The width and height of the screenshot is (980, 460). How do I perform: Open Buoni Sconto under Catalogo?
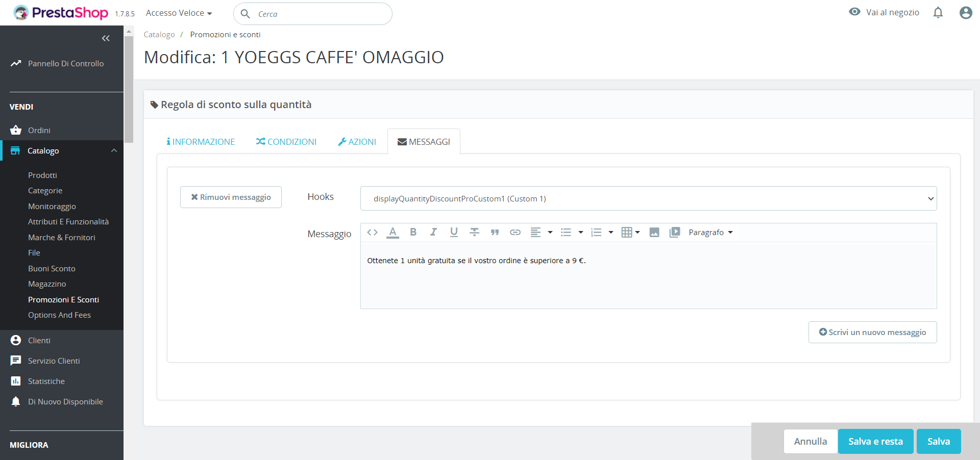[x=52, y=269]
